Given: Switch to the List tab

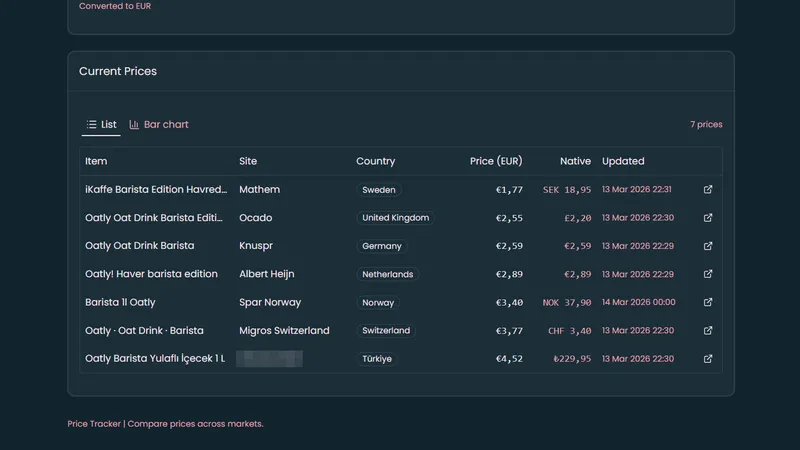Looking at the screenshot, I should 101,124.
